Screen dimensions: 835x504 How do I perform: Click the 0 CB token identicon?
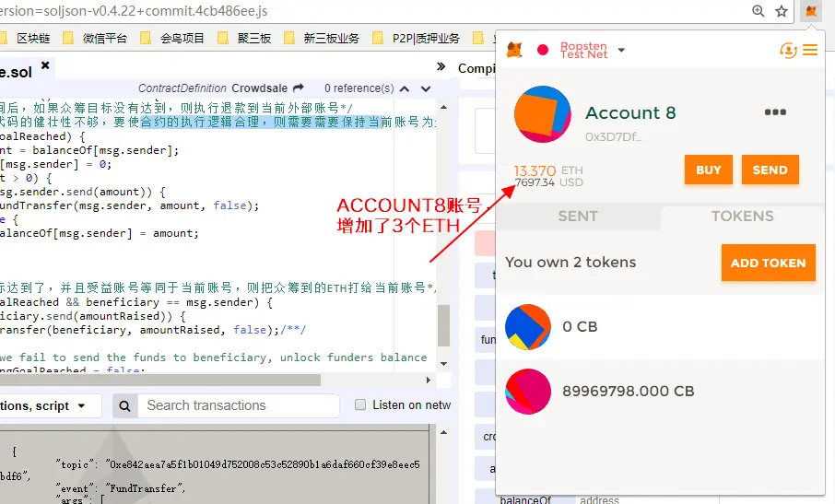tap(528, 327)
